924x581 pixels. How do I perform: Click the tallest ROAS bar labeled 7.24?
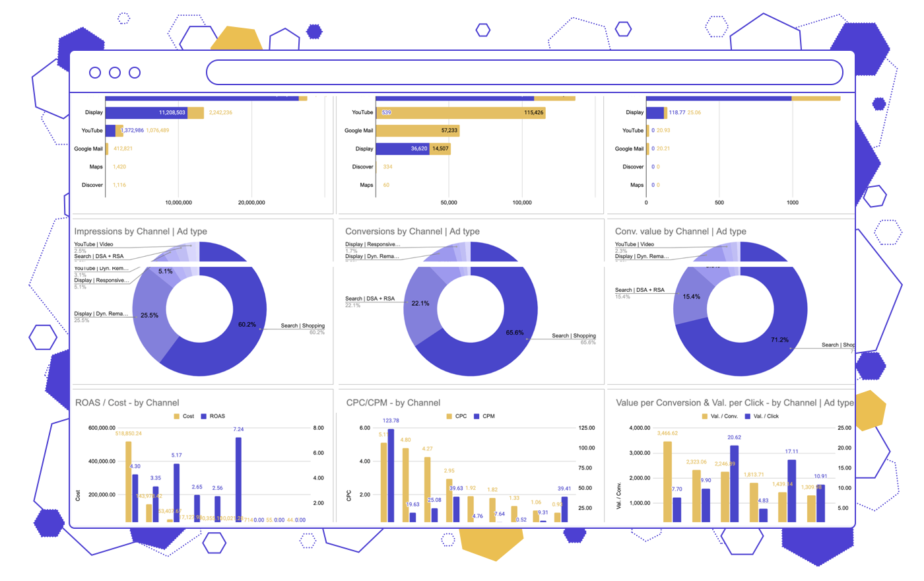point(238,479)
